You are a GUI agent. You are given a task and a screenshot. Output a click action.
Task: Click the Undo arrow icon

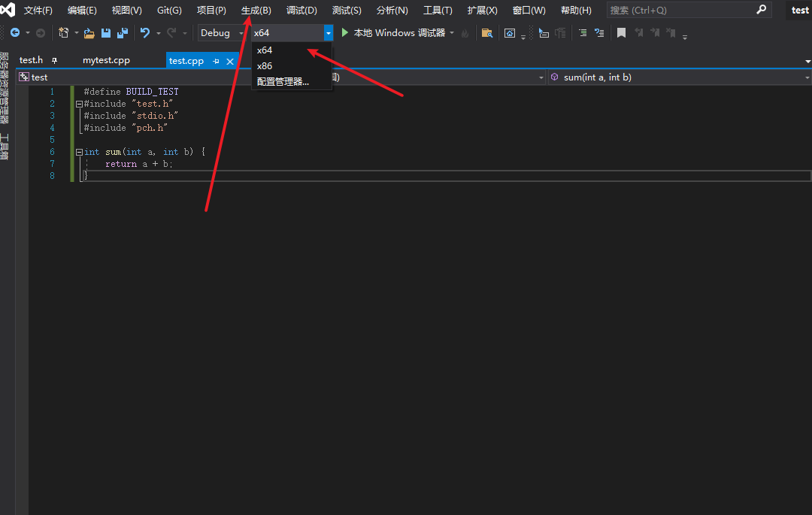(x=146, y=32)
